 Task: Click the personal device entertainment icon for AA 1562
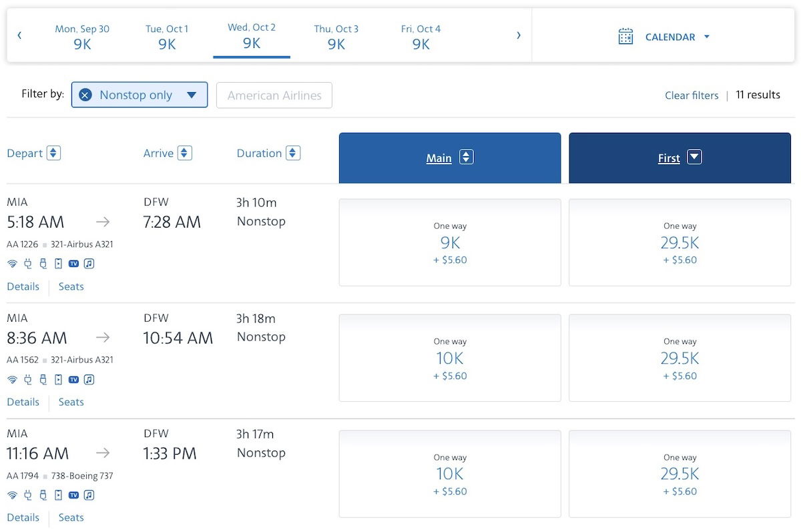[58, 379]
